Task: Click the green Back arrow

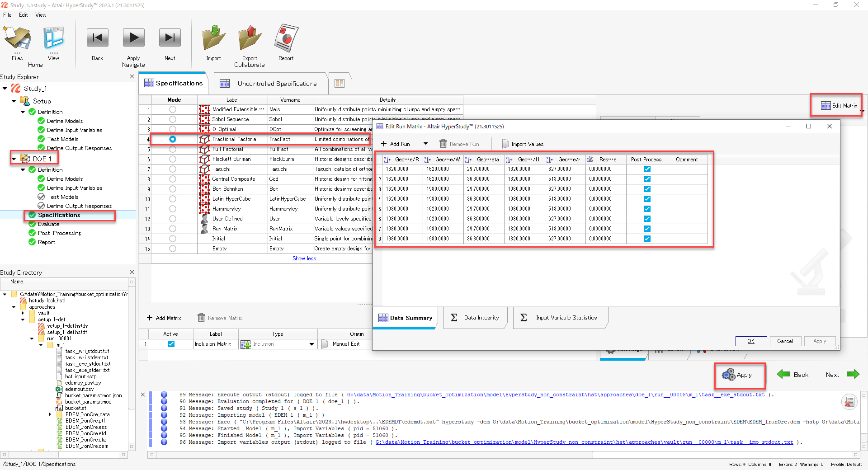Action: pos(783,374)
